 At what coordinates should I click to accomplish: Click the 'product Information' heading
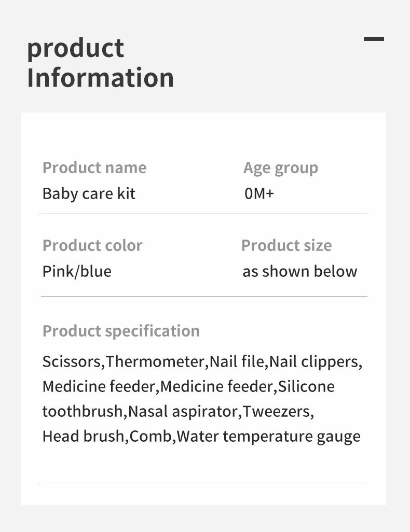101,63
